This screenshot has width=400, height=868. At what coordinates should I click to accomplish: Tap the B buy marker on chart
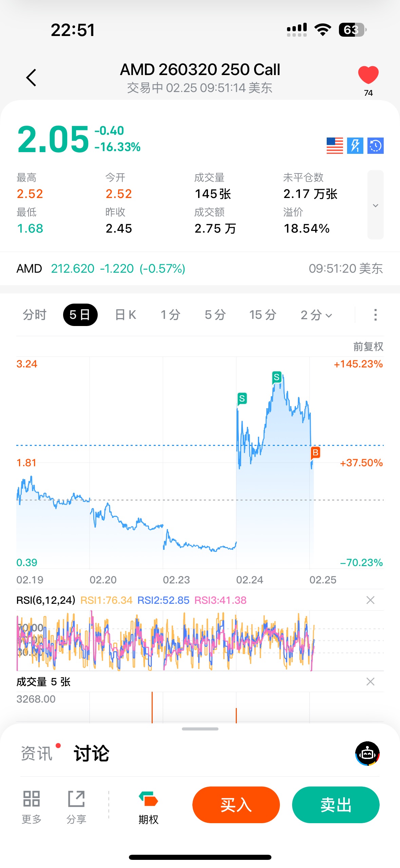[x=315, y=453]
